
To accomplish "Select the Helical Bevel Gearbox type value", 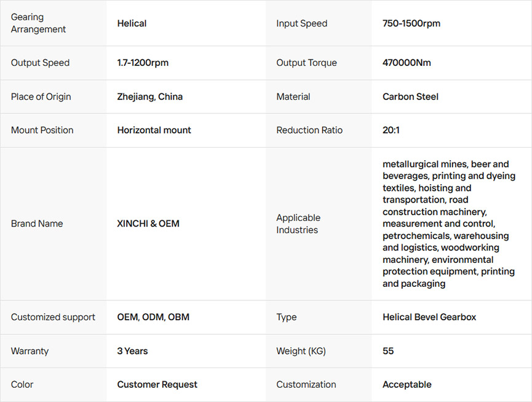I will click(x=429, y=317).
